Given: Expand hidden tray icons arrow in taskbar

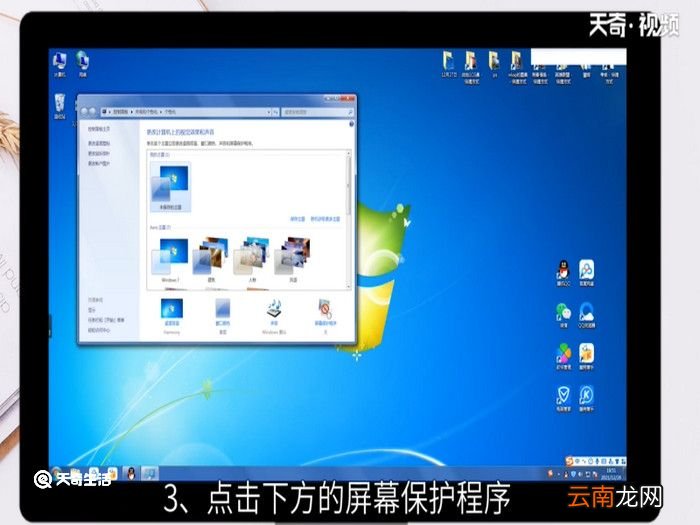Looking at the screenshot, I should pos(559,474).
